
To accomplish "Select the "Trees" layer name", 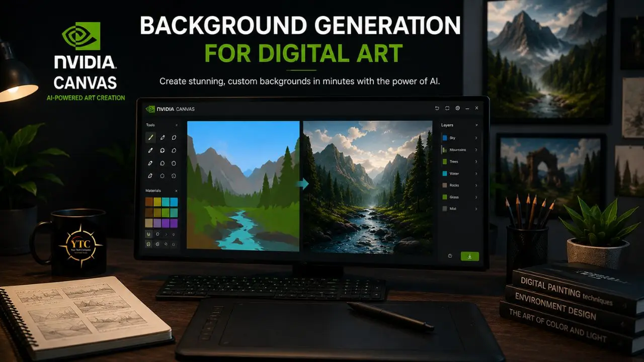I will click(x=454, y=161).
